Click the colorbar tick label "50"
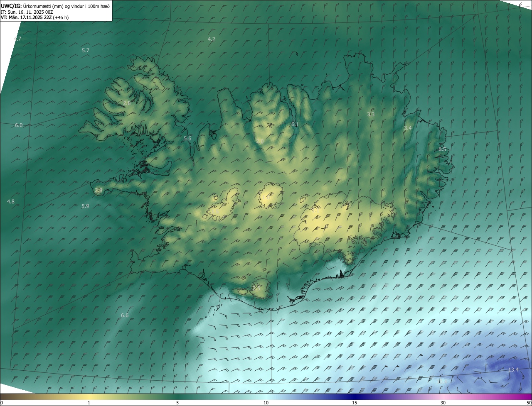532x406 pixels. coord(529,403)
